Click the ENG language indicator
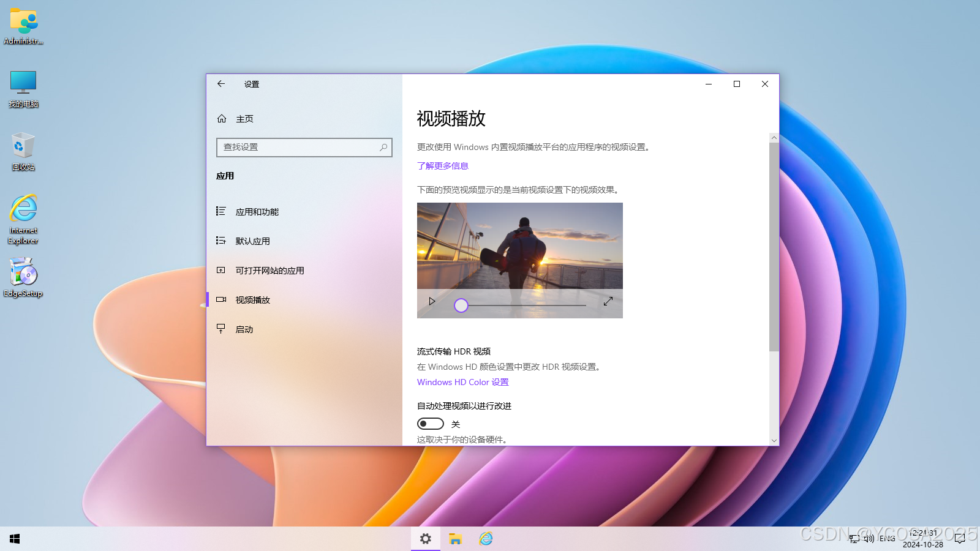The image size is (980, 551). (887, 539)
